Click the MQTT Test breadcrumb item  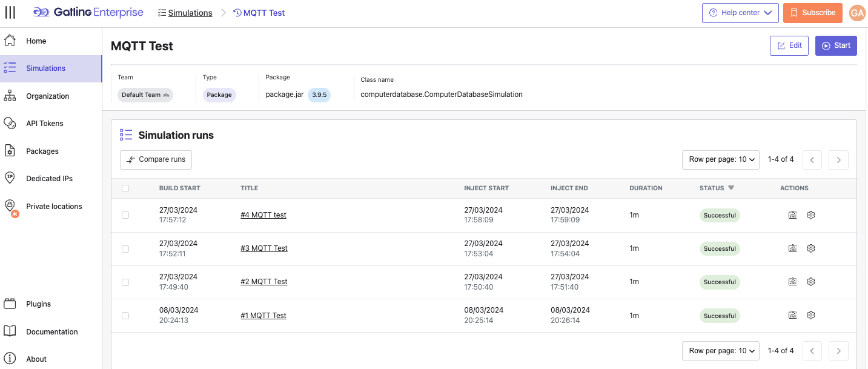(259, 13)
